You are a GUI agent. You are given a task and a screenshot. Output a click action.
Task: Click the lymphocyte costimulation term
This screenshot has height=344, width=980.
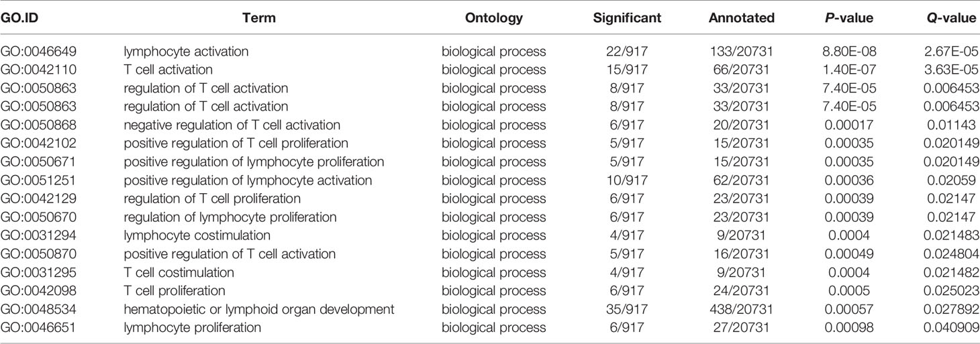pyautogui.click(x=197, y=235)
